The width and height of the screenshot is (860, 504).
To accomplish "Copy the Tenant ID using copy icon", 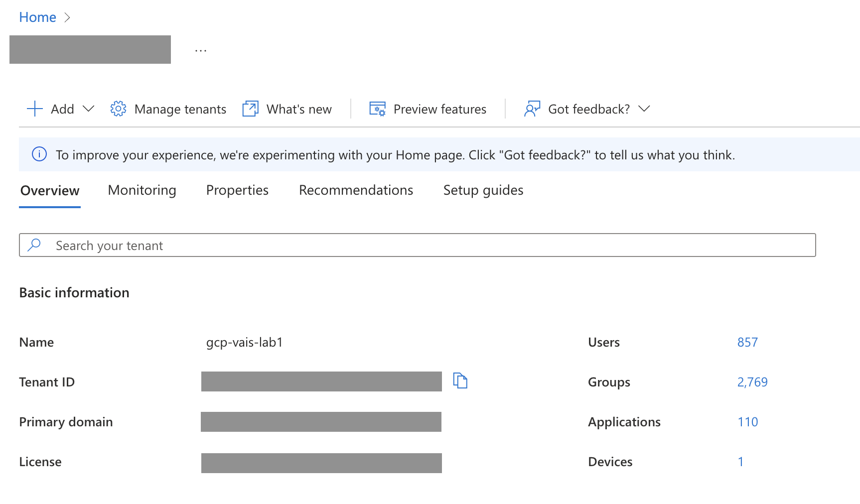I will click(x=460, y=380).
